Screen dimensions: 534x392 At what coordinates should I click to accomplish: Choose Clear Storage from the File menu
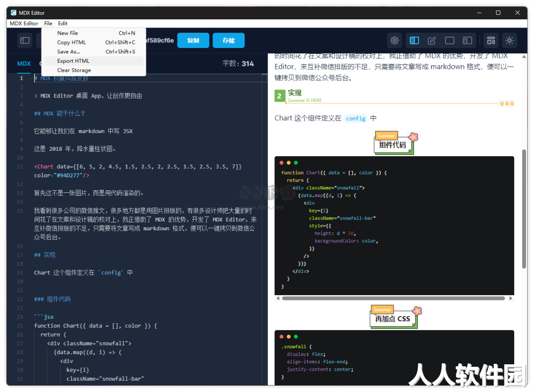pyautogui.click(x=93, y=70)
